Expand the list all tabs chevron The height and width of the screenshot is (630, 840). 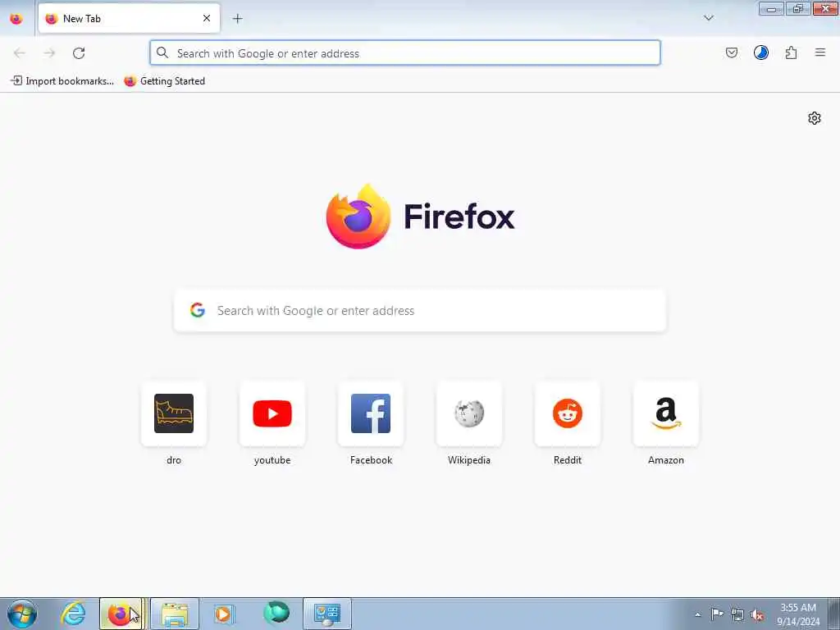point(708,18)
